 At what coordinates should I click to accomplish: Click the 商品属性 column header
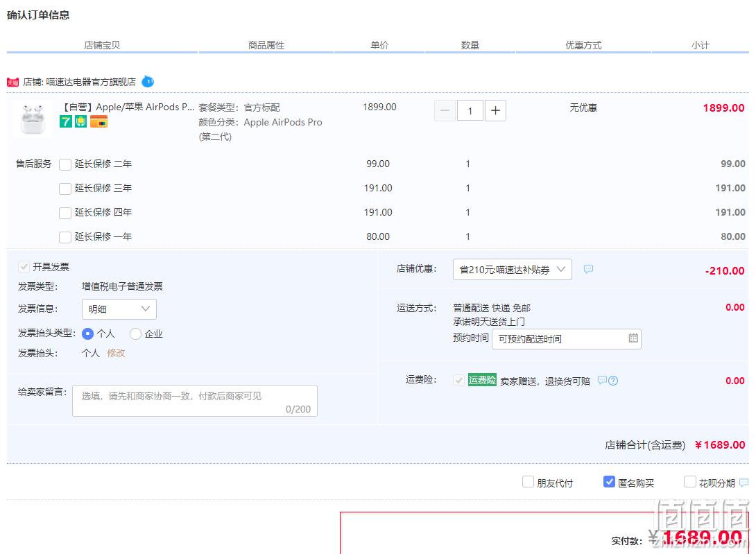[x=266, y=45]
